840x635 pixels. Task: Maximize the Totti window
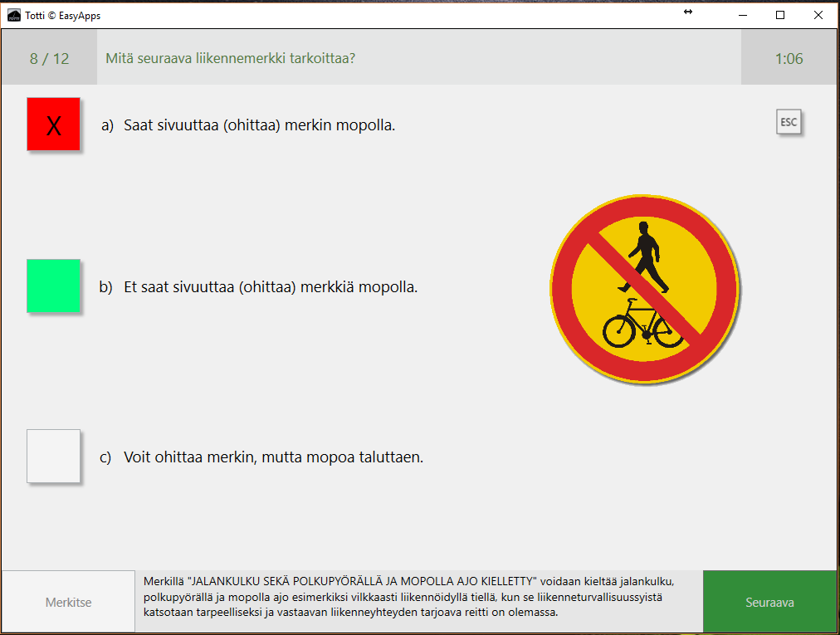[780, 15]
